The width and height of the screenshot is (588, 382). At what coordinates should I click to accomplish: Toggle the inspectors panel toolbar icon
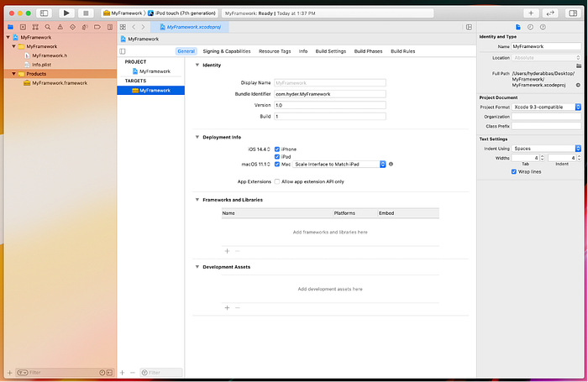click(x=573, y=13)
